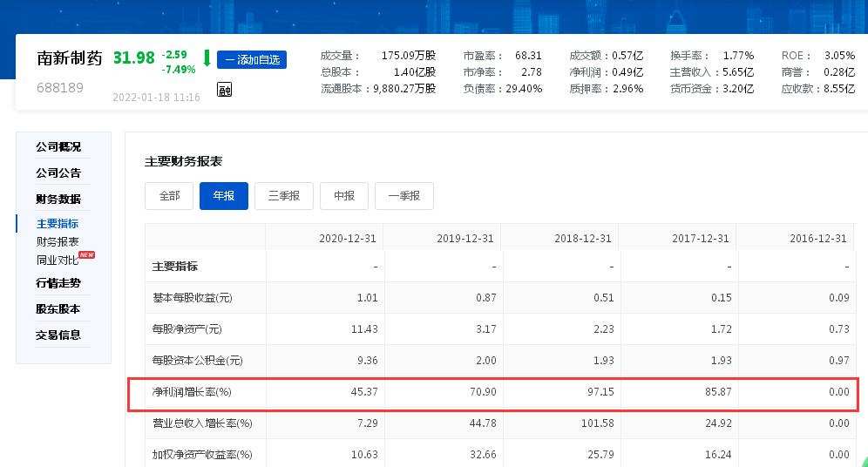Click the 2018-12-31 column header
The width and height of the screenshot is (868, 467).
pyautogui.click(x=583, y=239)
